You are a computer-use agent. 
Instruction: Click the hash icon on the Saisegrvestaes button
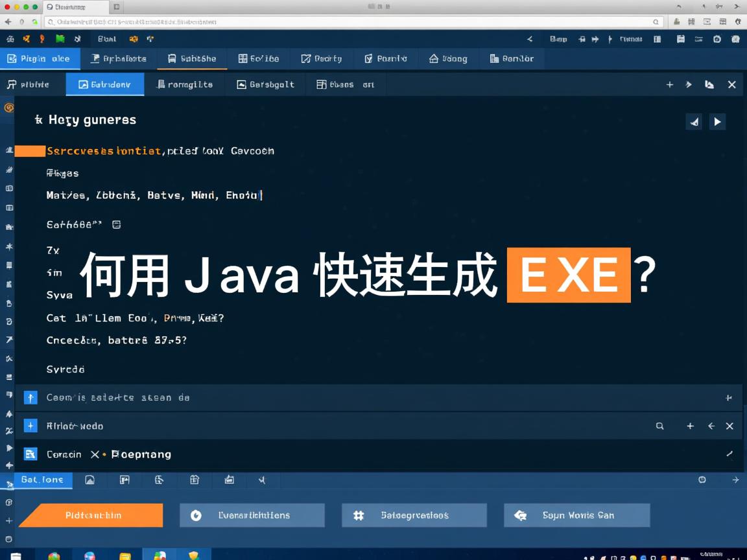point(358,515)
